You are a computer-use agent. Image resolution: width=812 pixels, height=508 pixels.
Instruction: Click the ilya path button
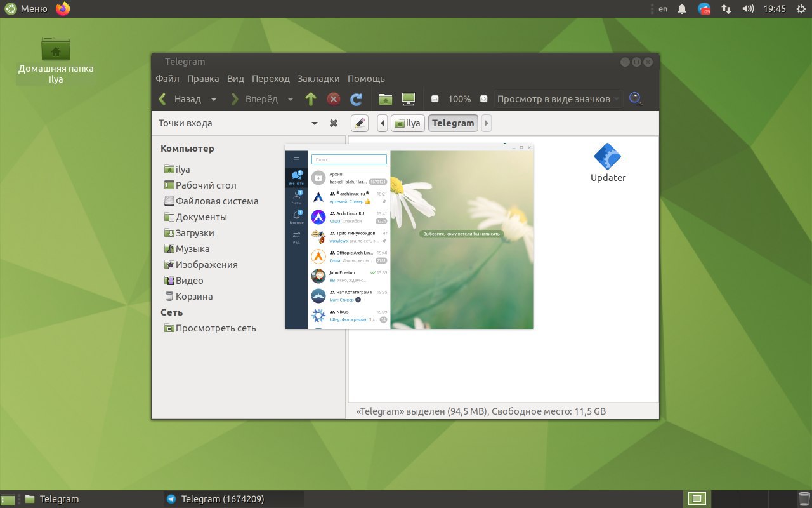[407, 123]
